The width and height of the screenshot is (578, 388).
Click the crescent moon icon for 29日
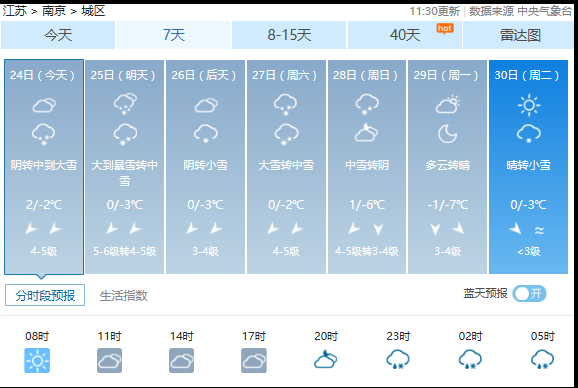pos(448,133)
